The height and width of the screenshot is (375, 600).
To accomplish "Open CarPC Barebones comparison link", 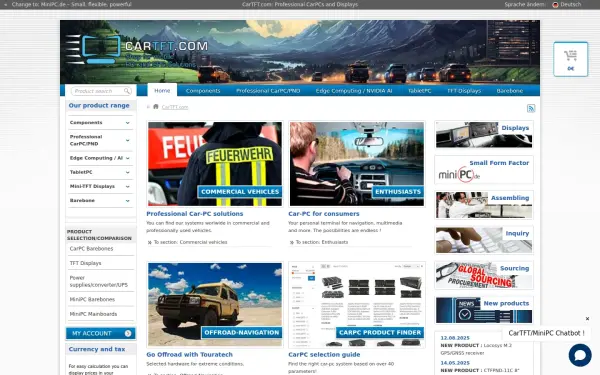I will (91, 248).
